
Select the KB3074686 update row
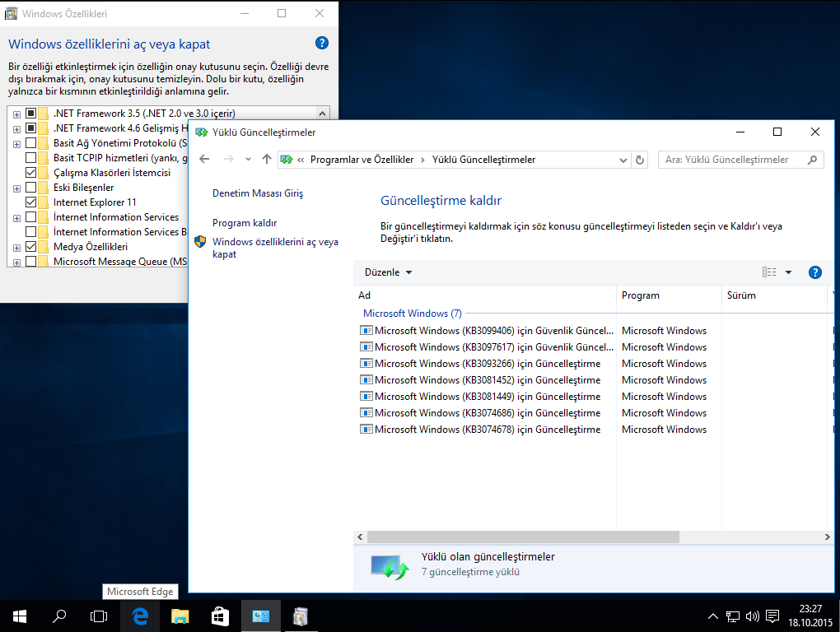coord(594,413)
